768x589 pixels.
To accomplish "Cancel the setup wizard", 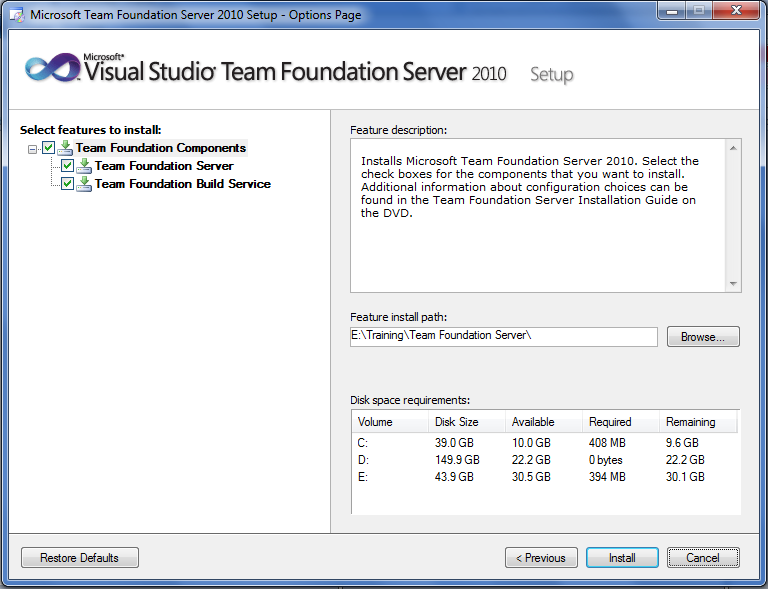I will tap(703, 558).
